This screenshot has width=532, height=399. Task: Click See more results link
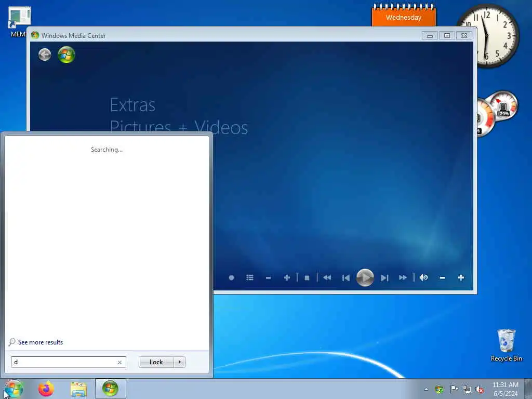pos(41,342)
